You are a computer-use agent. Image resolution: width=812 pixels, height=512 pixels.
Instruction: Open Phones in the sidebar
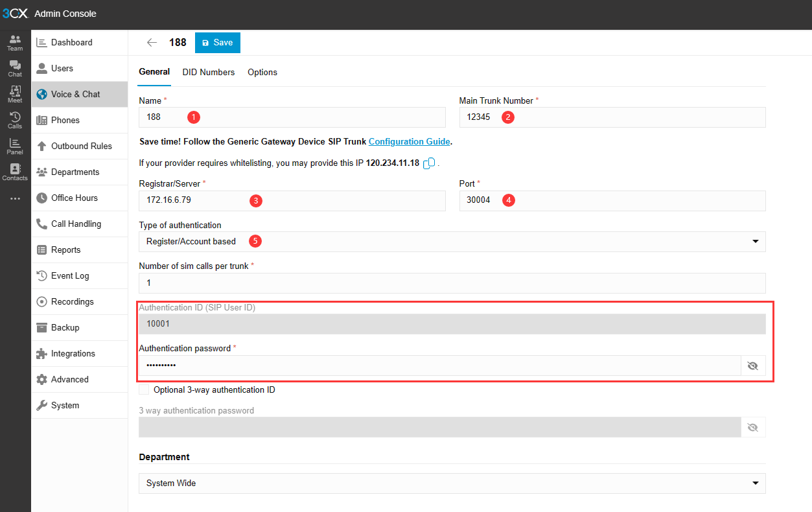pyautogui.click(x=80, y=121)
